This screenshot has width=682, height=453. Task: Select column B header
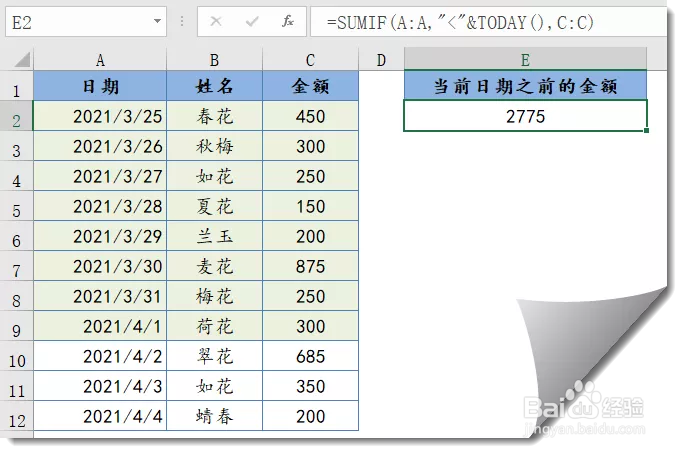coord(214,60)
